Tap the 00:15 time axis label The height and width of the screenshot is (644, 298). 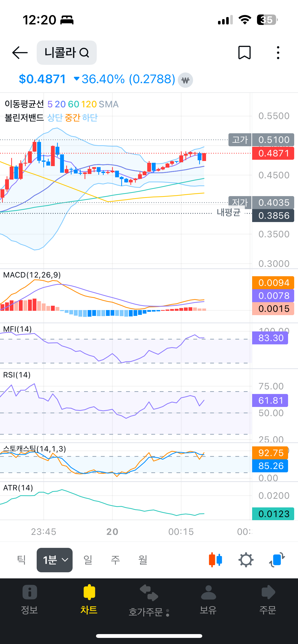pyautogui.click(x=181, y=532)
